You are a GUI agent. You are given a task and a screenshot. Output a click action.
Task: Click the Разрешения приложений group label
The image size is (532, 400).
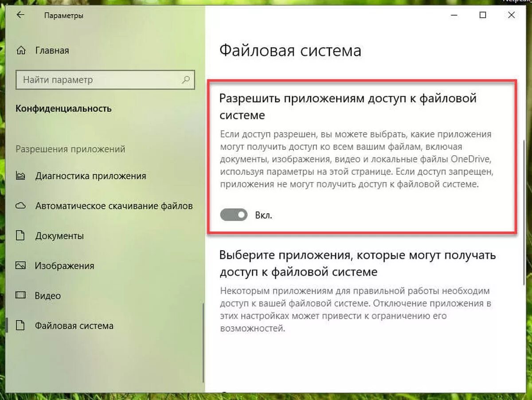pos(70,149)
